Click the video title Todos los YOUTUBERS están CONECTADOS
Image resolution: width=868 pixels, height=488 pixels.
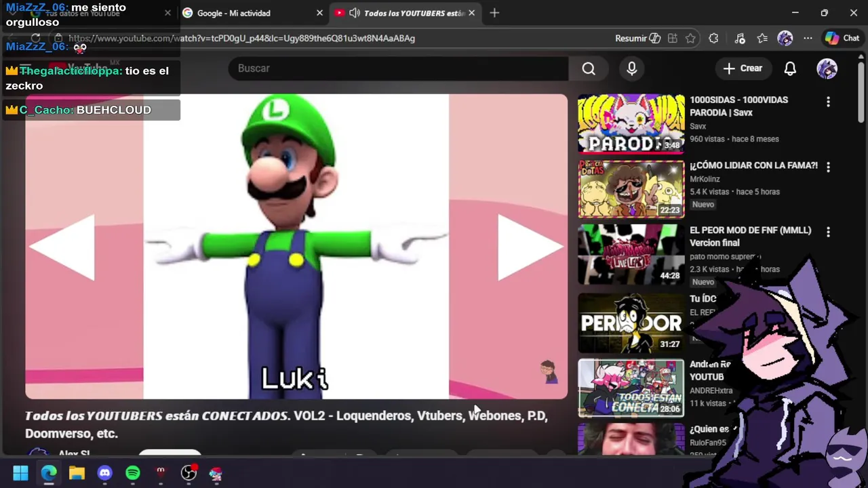click(x=286, y=424)
